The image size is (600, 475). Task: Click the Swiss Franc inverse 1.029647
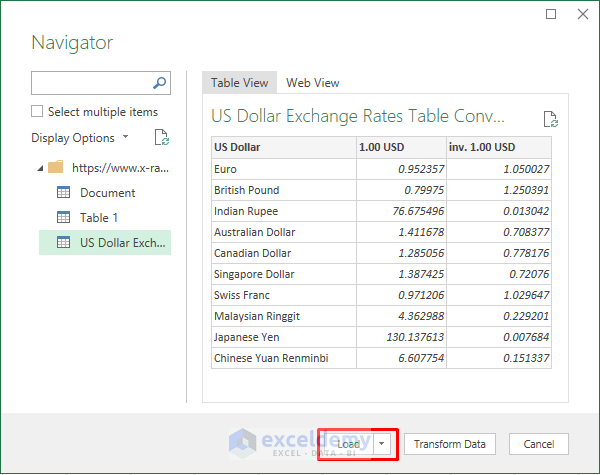click(526, 295)
